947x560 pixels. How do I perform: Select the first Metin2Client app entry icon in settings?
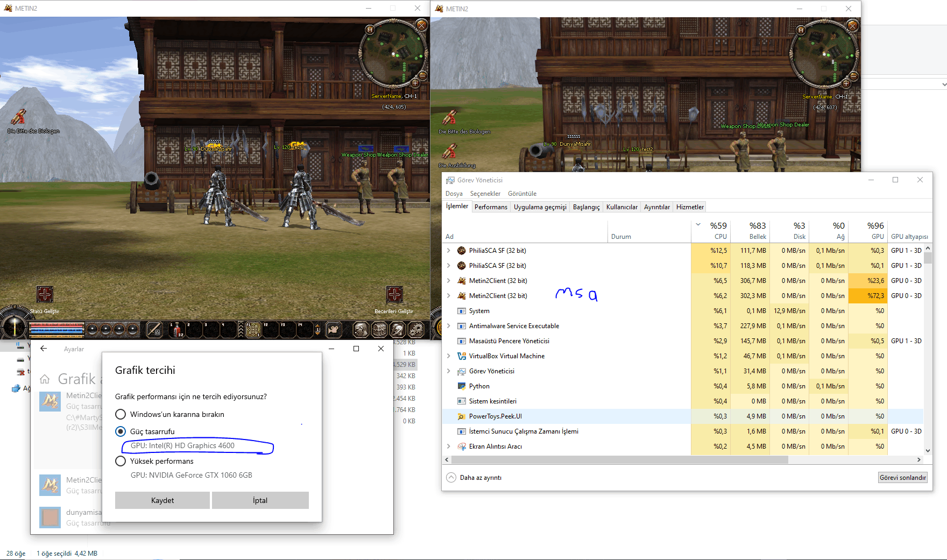coord(50,401)
